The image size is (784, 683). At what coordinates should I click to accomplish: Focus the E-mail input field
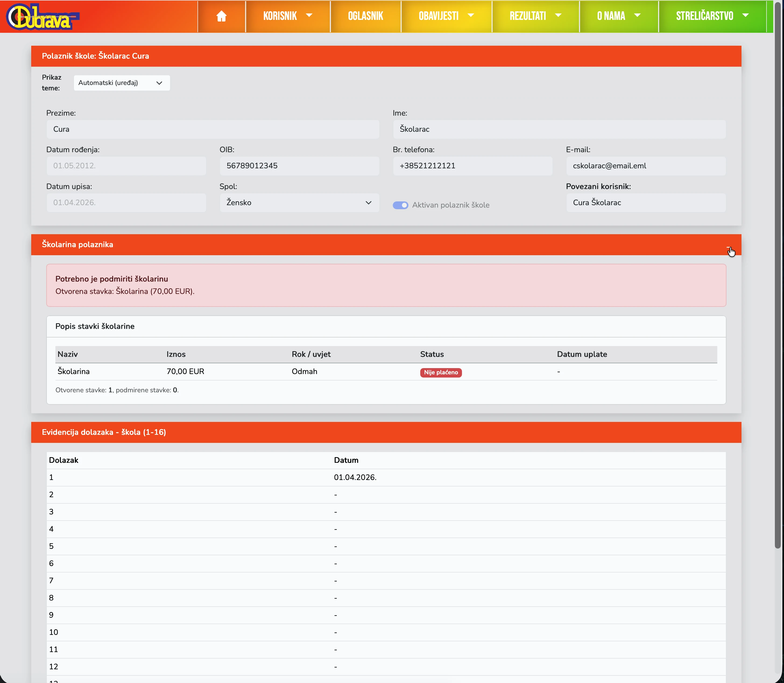(x=646, y=166)
